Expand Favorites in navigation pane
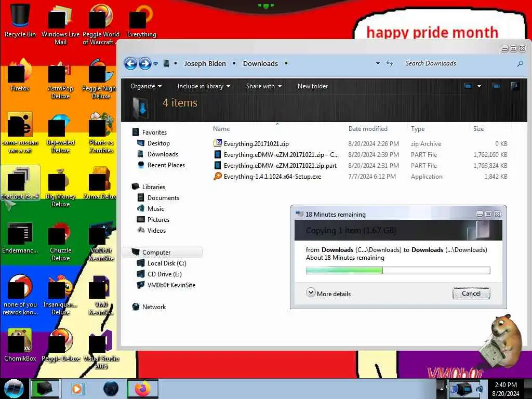This screenshot has height=399, width=532. [154, 132]
